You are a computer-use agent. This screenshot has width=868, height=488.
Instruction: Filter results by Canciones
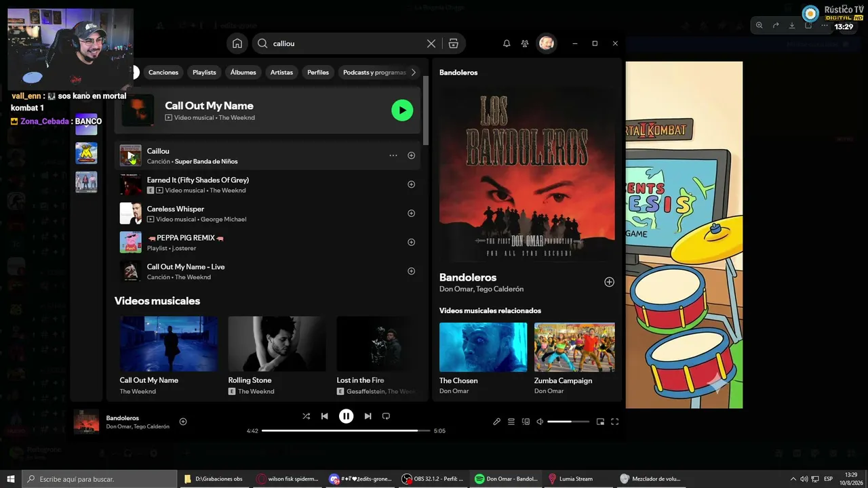click(163, 73)
